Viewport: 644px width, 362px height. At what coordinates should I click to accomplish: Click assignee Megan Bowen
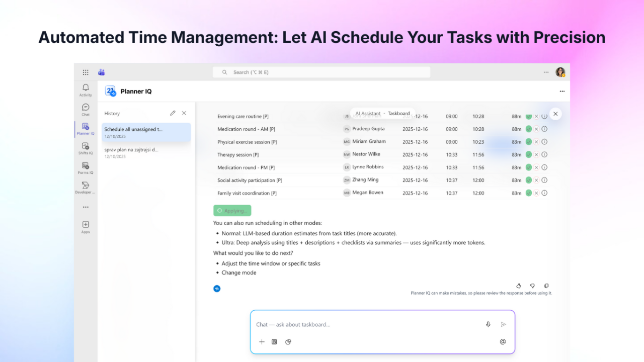coord(368,193)
